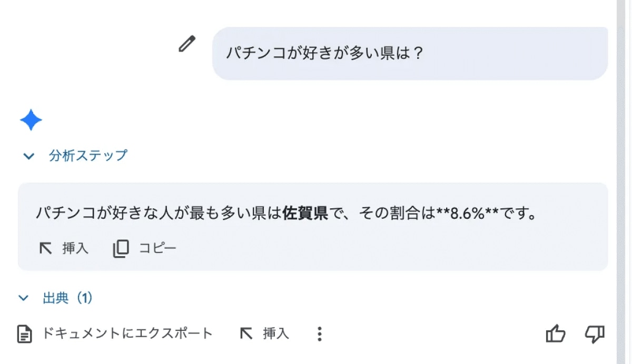The height and width of the screenshot is (364, 632).
Task: Click the user prompt bubble about パチンコ
Action: point(410,54)
